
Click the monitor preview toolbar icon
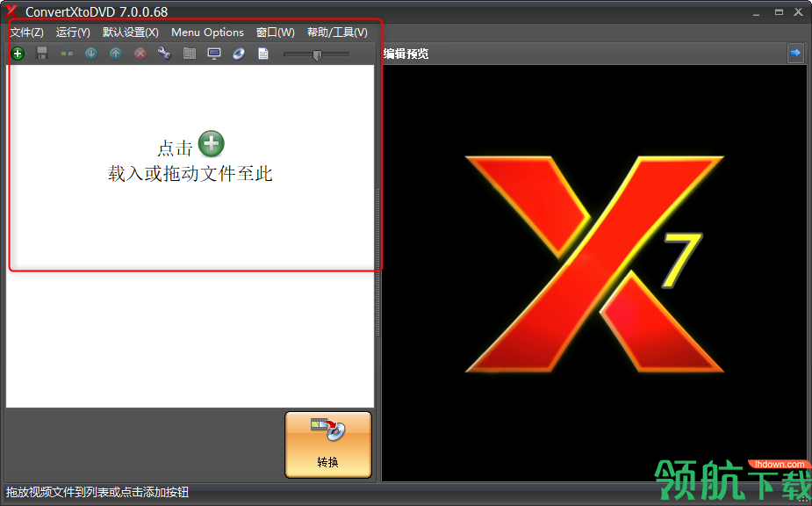pyautogui.click(x=214, y=54)
